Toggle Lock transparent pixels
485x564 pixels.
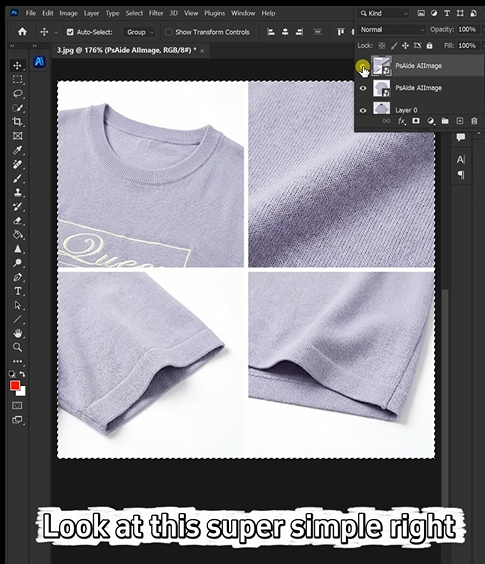pyautogui.click(x=382, y=46)
